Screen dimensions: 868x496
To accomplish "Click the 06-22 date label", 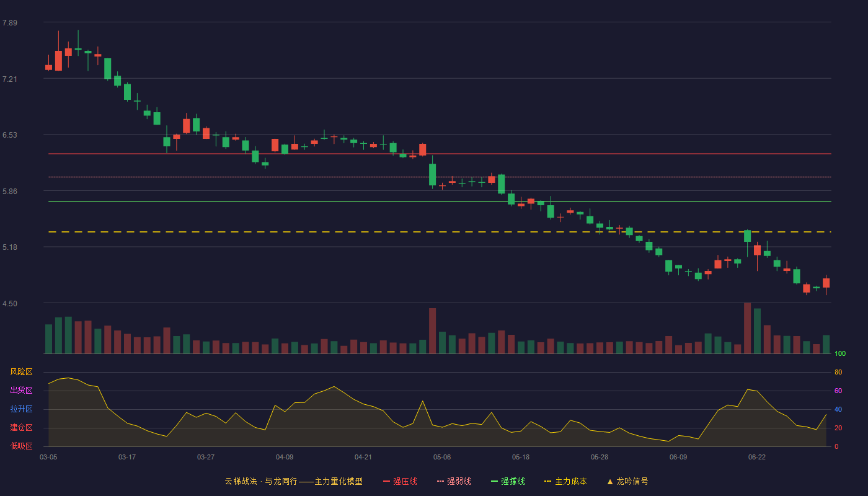I will pos(757,457).
